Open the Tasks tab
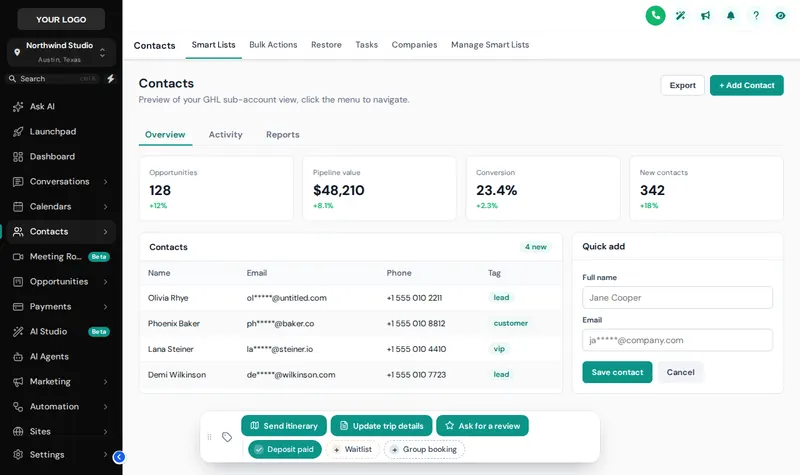This screenshot has height=475, width=800. tap(366, 45)
